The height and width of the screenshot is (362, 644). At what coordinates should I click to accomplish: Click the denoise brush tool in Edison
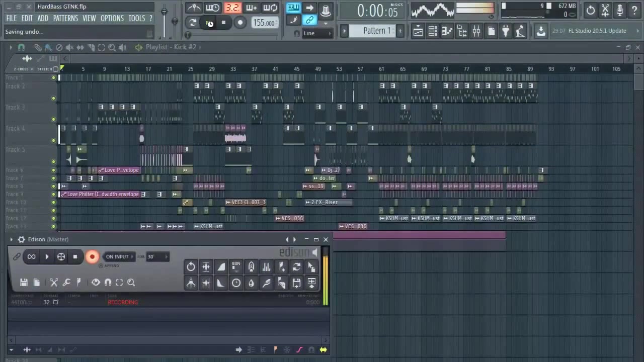pyautogui.click(x=266, y=283)
